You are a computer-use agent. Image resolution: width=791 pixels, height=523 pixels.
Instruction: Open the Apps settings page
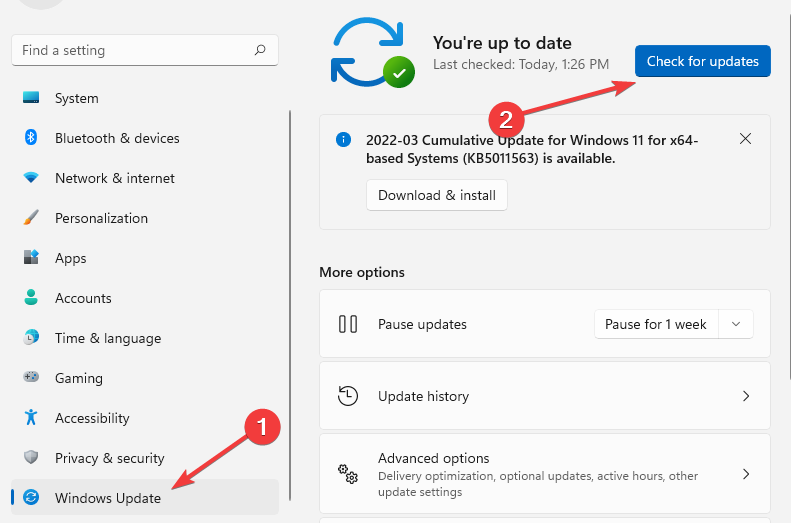[145, 258]
